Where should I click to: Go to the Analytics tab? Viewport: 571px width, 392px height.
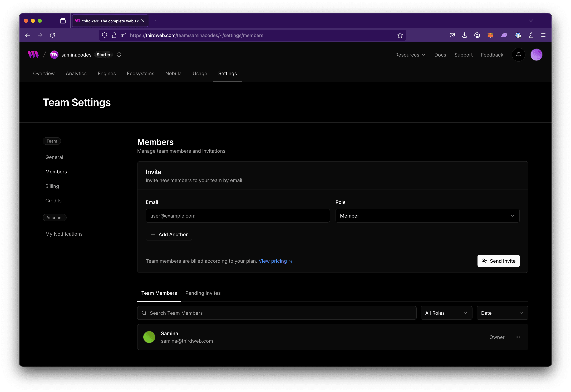coord(76,73)
